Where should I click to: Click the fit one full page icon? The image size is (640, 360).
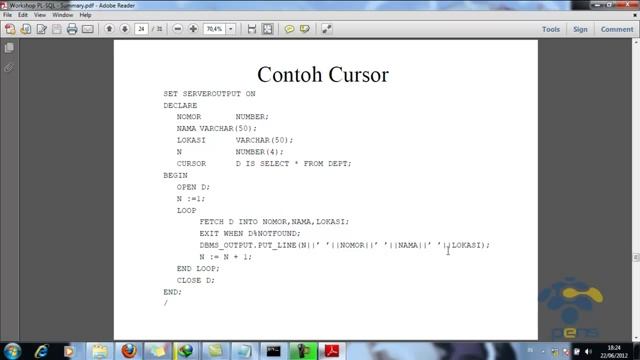point(268,29)
